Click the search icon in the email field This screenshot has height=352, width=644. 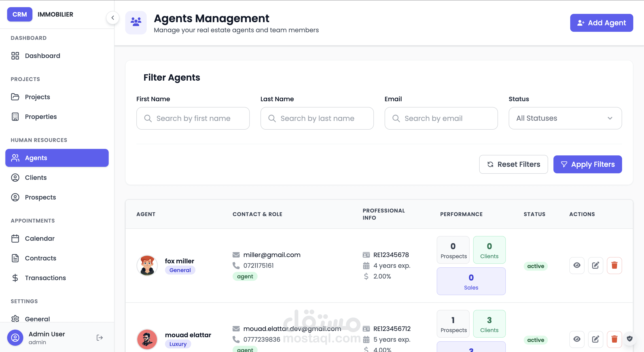396,118
